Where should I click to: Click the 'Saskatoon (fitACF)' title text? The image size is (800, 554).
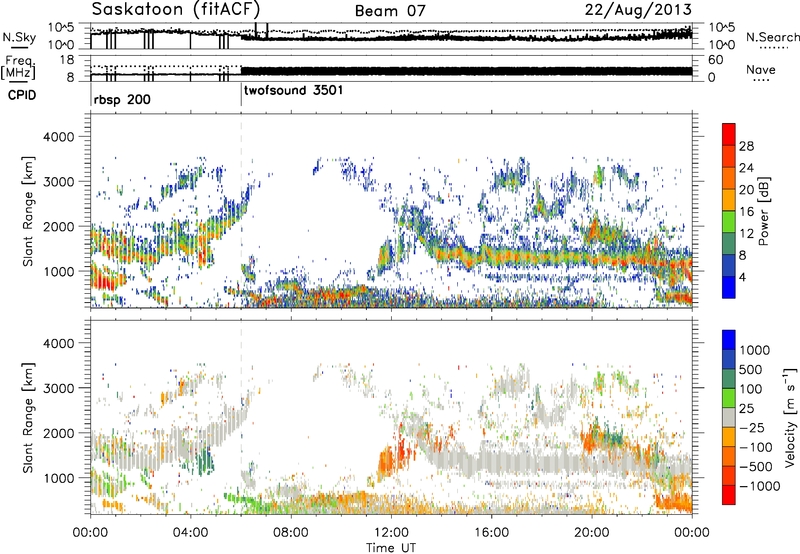click(x=176, y=9)
